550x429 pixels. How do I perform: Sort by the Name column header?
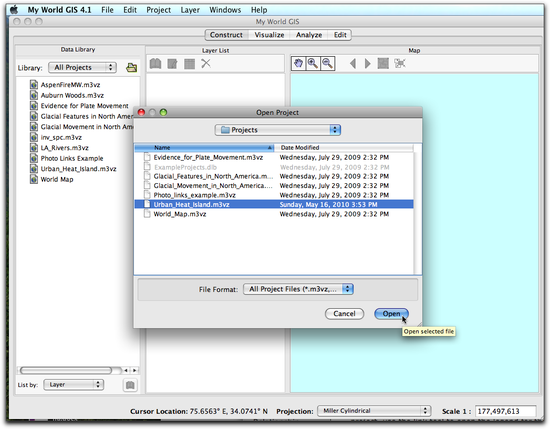pyautogui.click(x=204, y=148)
